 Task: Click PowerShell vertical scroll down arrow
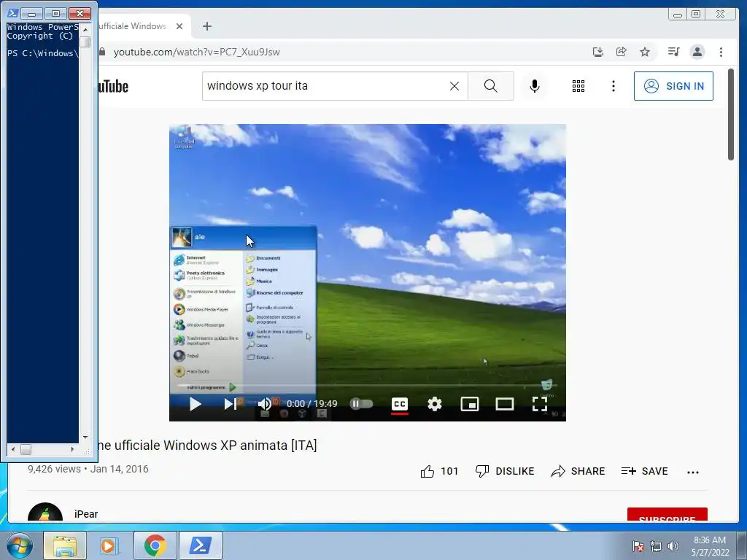(85, 437)
